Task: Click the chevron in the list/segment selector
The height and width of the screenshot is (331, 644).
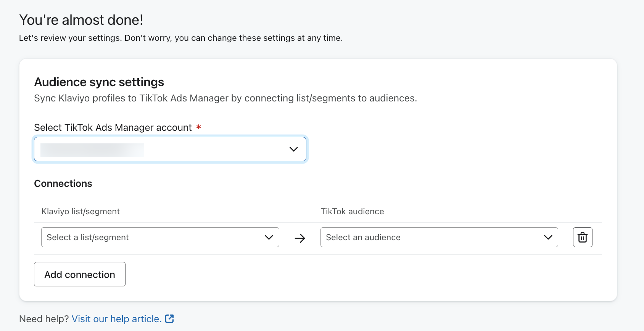Action: 269,237
